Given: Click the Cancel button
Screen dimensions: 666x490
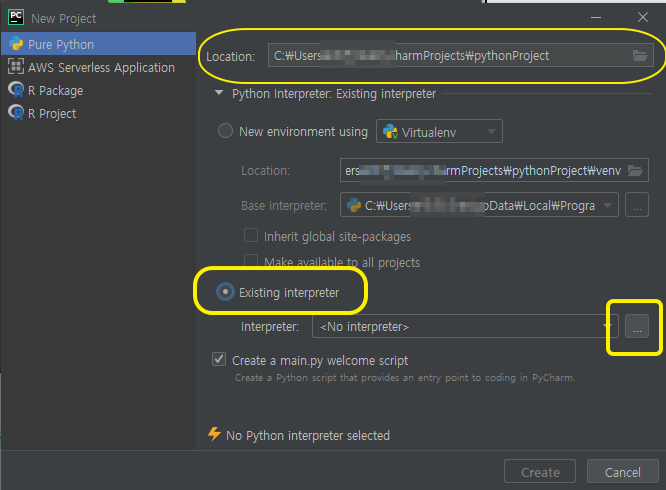Looking at the screenshot, I should coord(622,471).
